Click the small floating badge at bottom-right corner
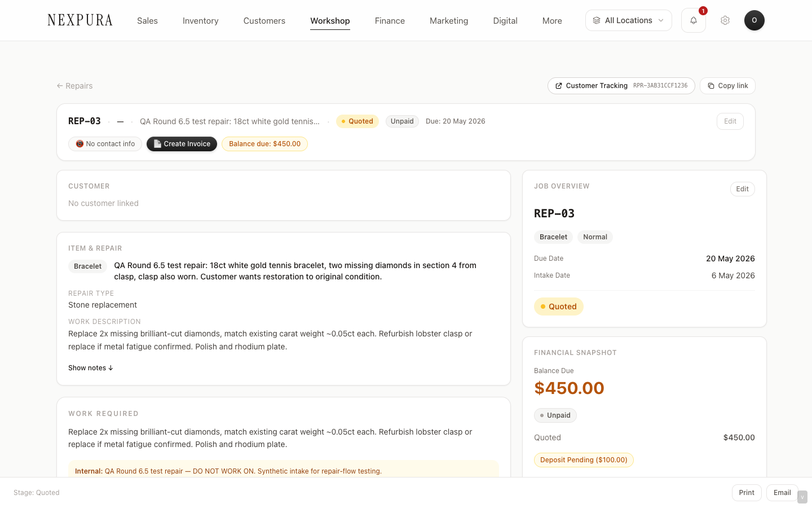 [802, 497]
